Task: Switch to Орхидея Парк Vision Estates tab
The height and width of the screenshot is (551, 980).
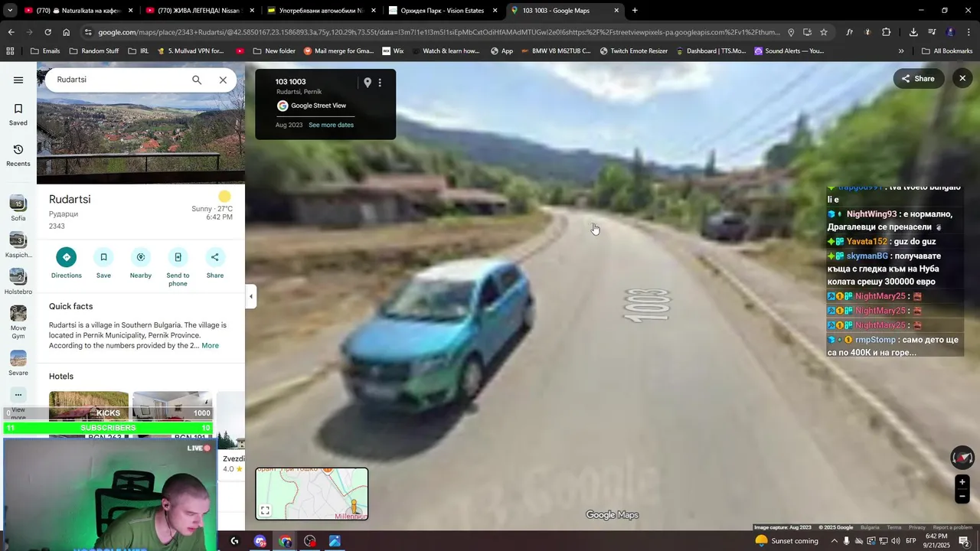Action: click(x=443, y=11)
